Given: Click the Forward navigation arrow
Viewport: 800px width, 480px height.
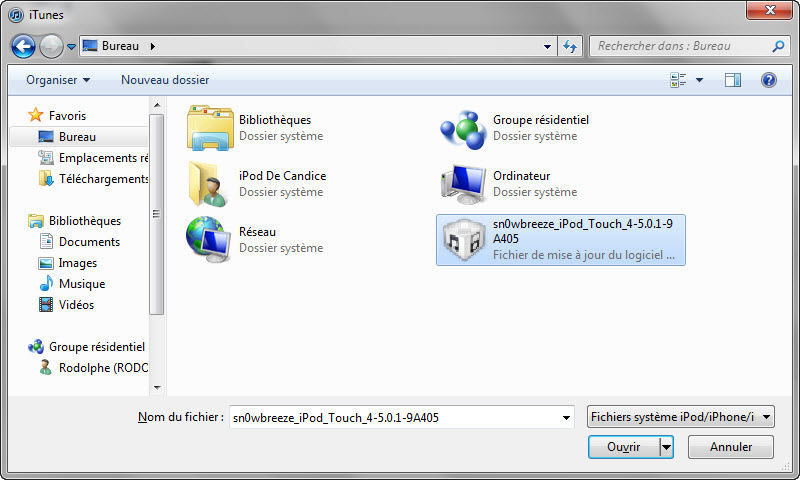Looking at the screenshot, I should coord(51,46).
